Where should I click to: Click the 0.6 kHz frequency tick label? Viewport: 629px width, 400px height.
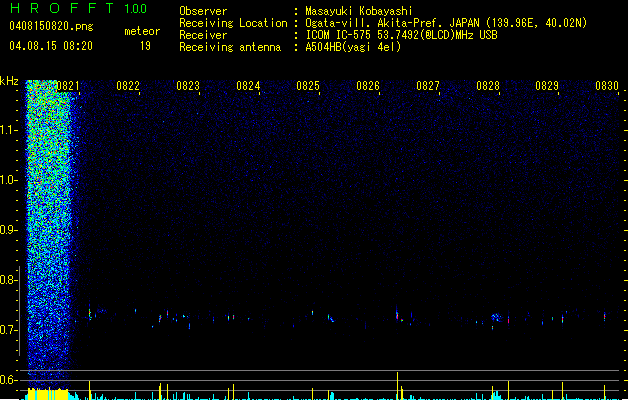[x=8, y=380]
